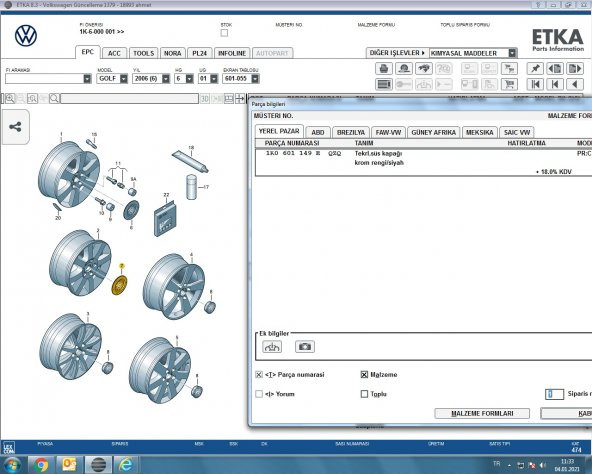
Task: Click the volume icon in the system tray
Action: tap(543, 465)
